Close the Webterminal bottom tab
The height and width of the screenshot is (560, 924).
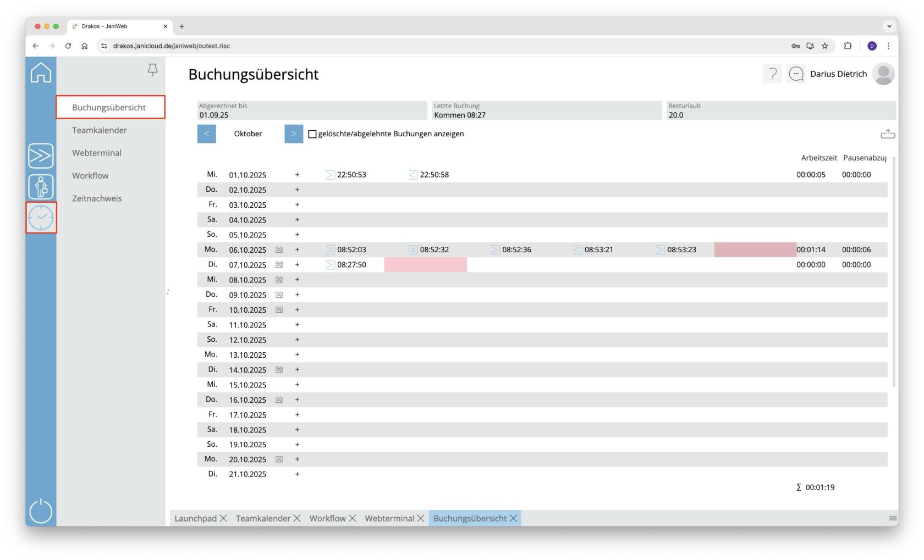point(421,518)
